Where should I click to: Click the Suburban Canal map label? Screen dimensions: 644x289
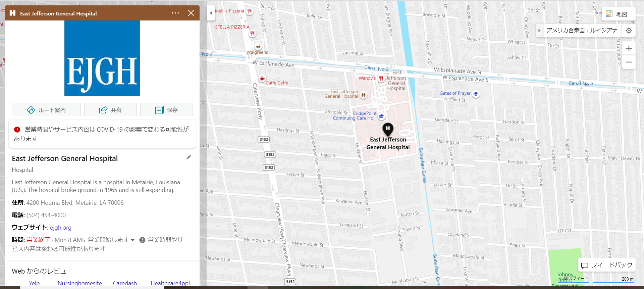pos(423,165)
